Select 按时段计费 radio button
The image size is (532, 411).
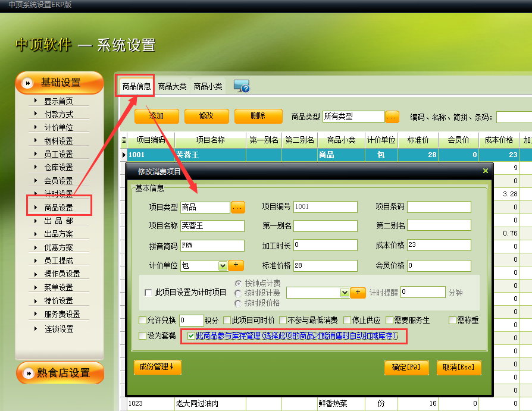[238, 293]
